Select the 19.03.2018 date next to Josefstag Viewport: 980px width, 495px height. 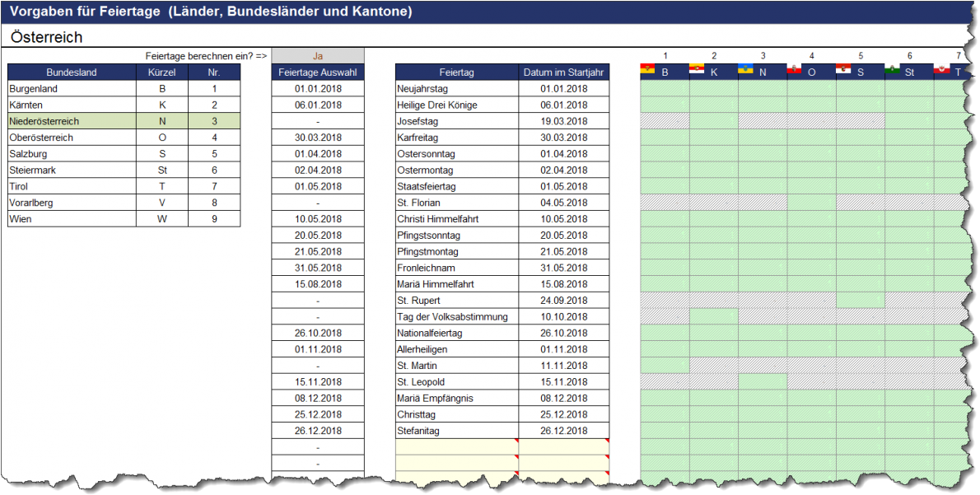(564, 121)
